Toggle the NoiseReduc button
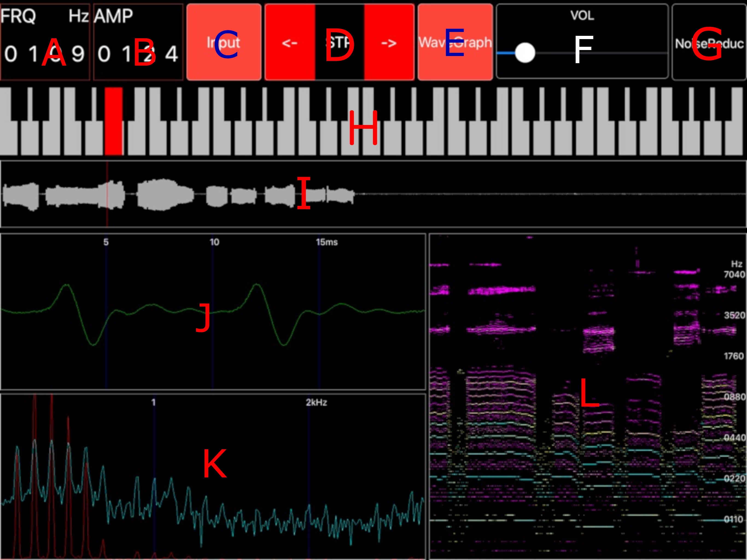The width and height of the screenshot is (747, 560). 709,42
